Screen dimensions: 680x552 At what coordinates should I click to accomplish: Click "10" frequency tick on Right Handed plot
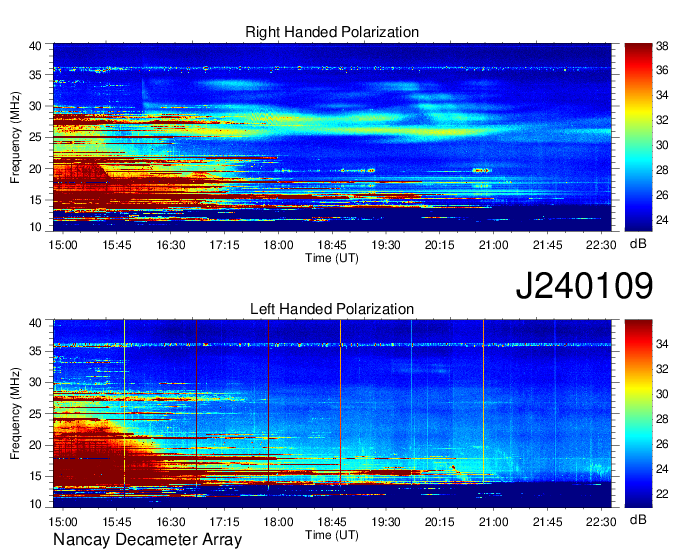coord(35,227)
